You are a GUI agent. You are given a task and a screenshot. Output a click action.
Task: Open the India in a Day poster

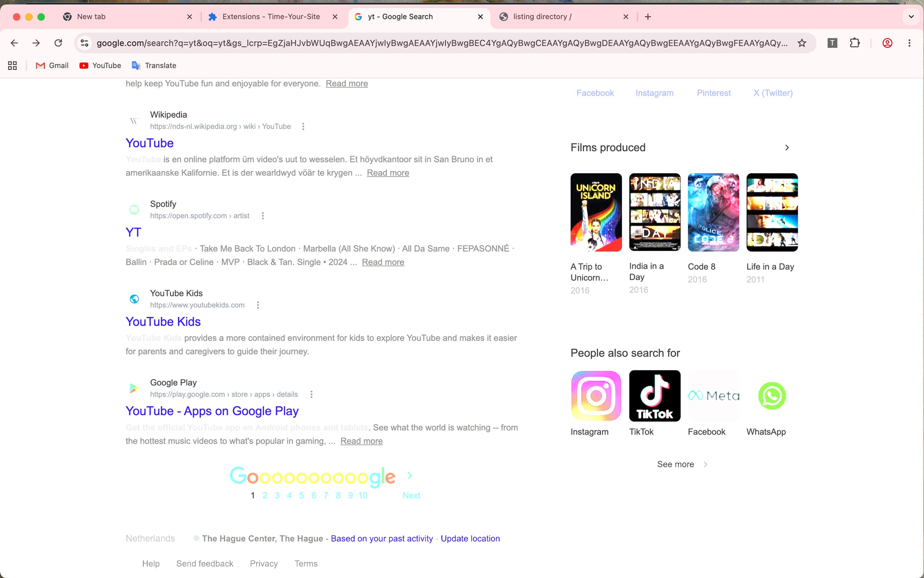(x=654, y=212)
